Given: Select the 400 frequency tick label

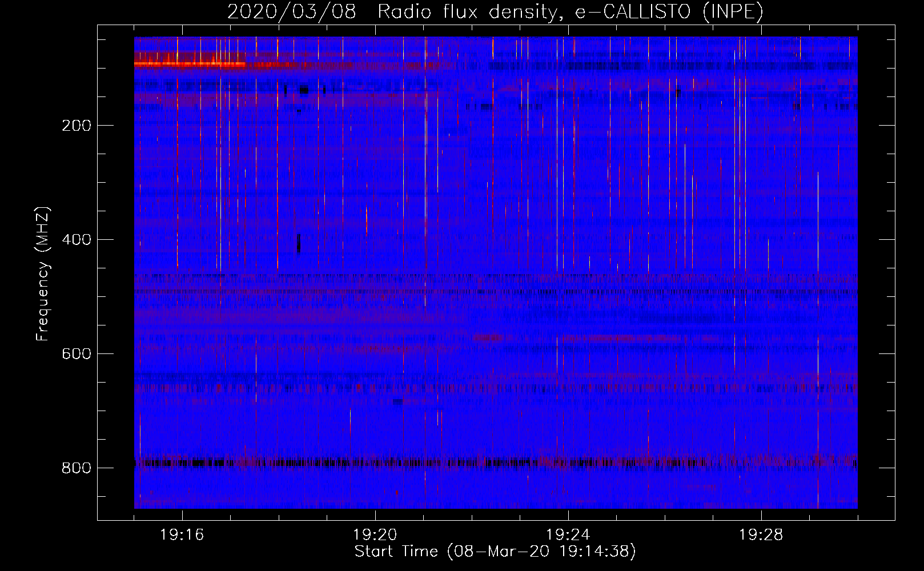Looking at the screenshot, I should (x=77, y=240).
